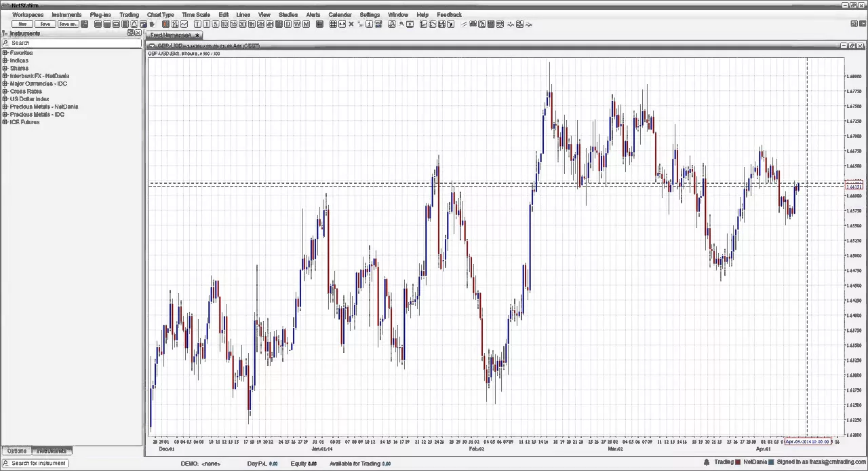
Task: Click the trend line drawing icon
Action: tap(464, 24)
